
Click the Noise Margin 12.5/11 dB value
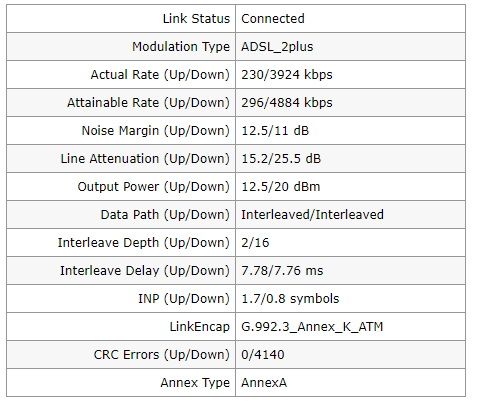[275, 131]
